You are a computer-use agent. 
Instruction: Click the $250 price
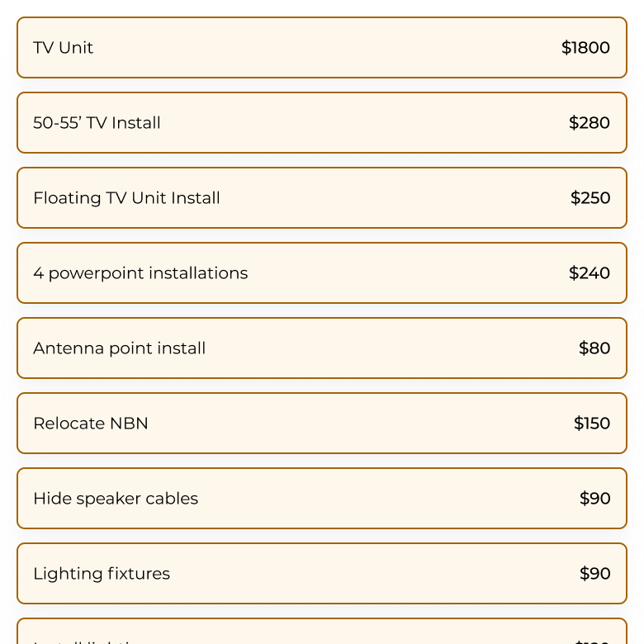tap(590, 198)
